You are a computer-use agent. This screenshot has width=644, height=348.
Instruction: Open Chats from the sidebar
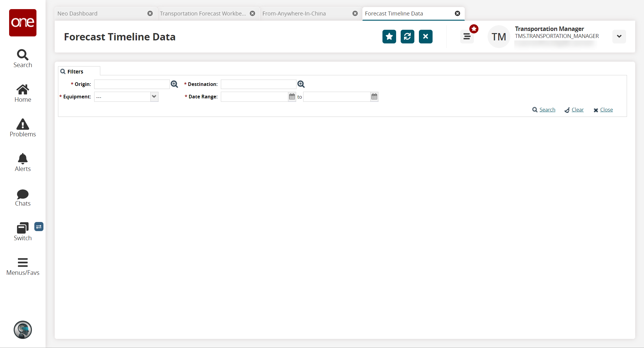[x=23, y=198]
